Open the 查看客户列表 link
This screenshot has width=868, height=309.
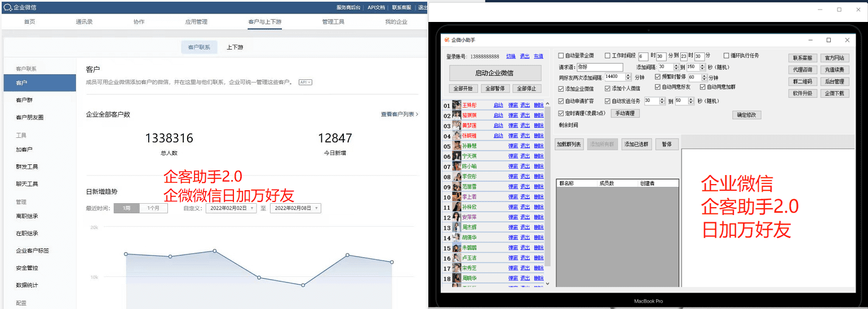(x=400, y=114)
